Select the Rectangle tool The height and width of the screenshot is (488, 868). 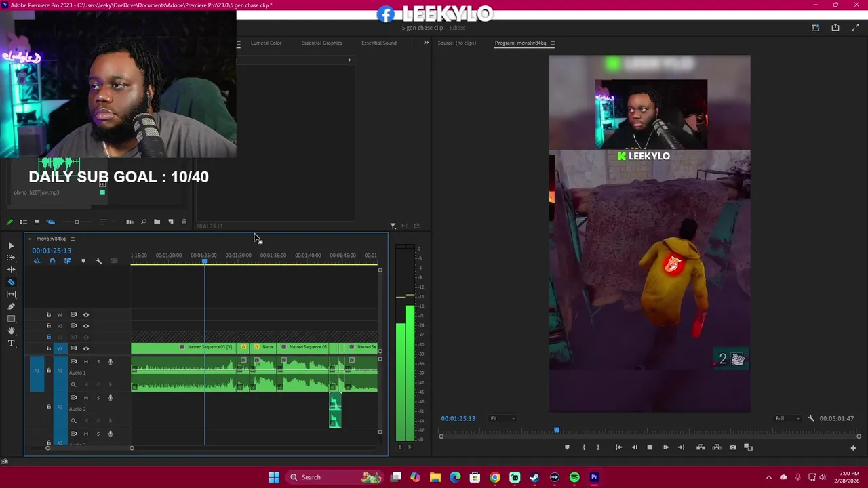12,319
